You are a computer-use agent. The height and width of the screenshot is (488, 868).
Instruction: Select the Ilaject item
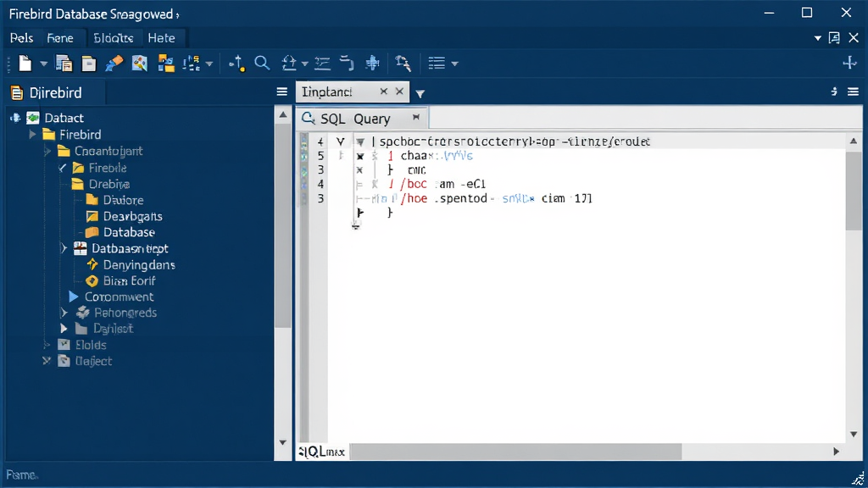(x=93, y=361)
